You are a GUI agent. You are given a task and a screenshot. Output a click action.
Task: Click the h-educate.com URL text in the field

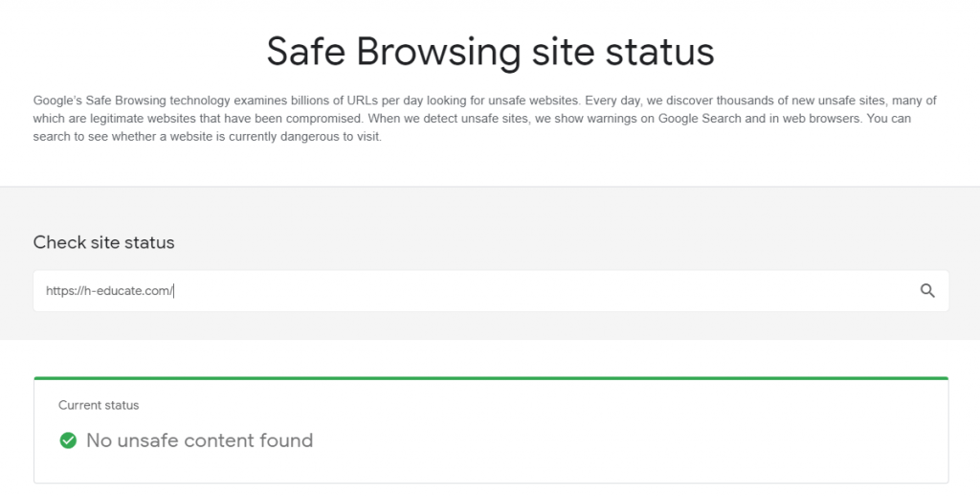108,291
